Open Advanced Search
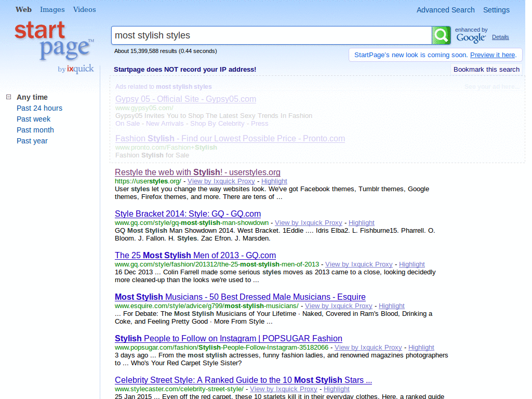The image size is (532, 399). coord(445,10)
